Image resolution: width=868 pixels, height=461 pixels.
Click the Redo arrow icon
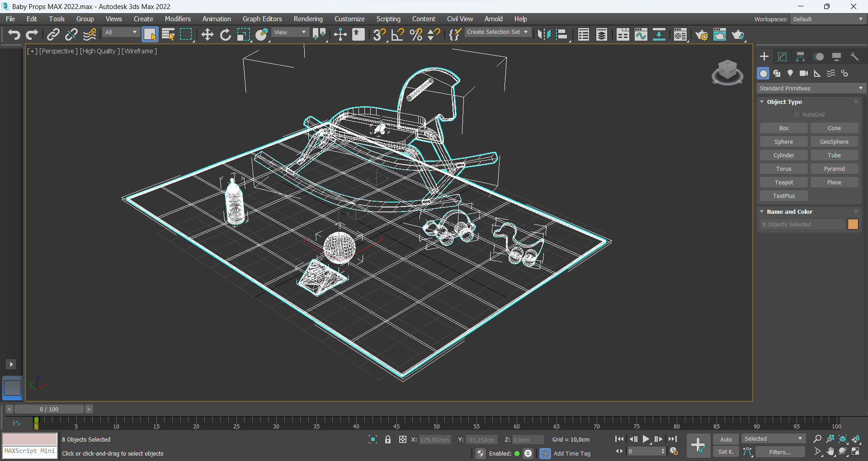click(32, 34)
